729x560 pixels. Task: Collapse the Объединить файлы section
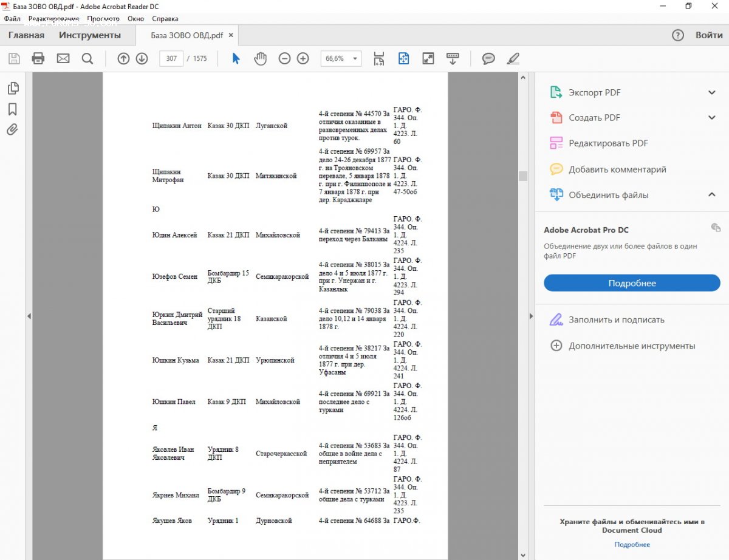tap(712, 195)
